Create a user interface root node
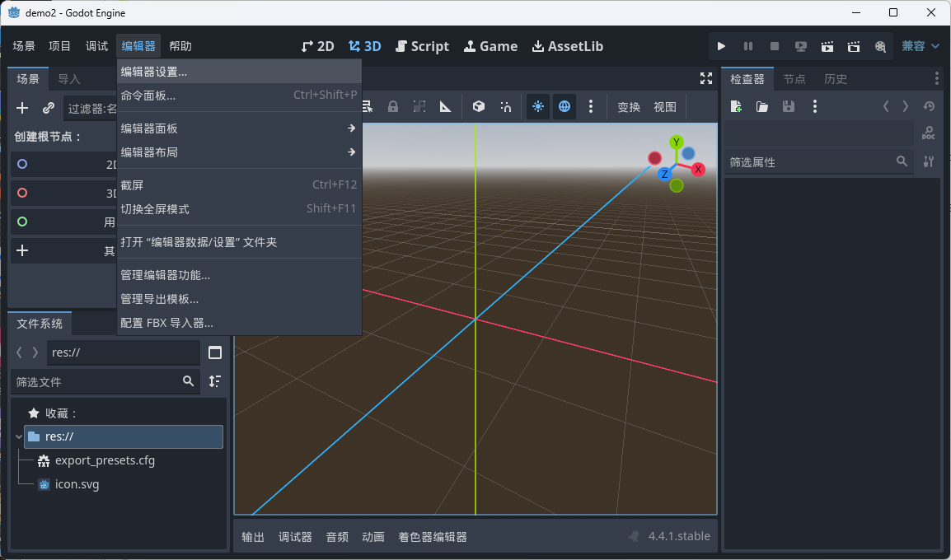The width and height of the screenshot is (951, 560). [63, 222]
